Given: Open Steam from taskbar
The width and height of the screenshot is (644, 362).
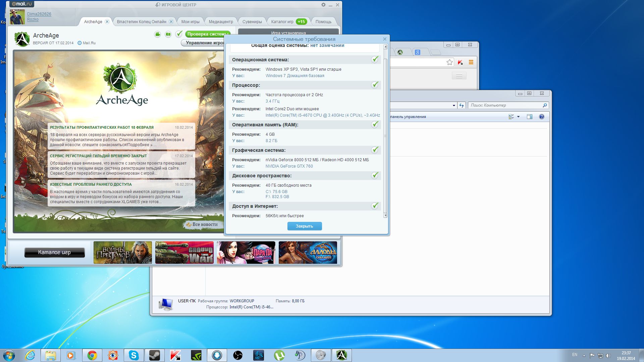Looking at the screenshot, I should 155,355.
